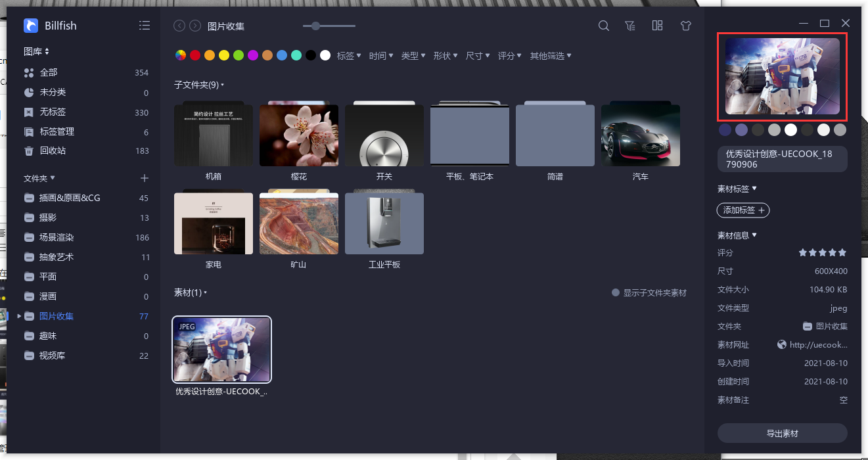
Task: Select the JPEG robot asset thumbnail
Action: 221,350
